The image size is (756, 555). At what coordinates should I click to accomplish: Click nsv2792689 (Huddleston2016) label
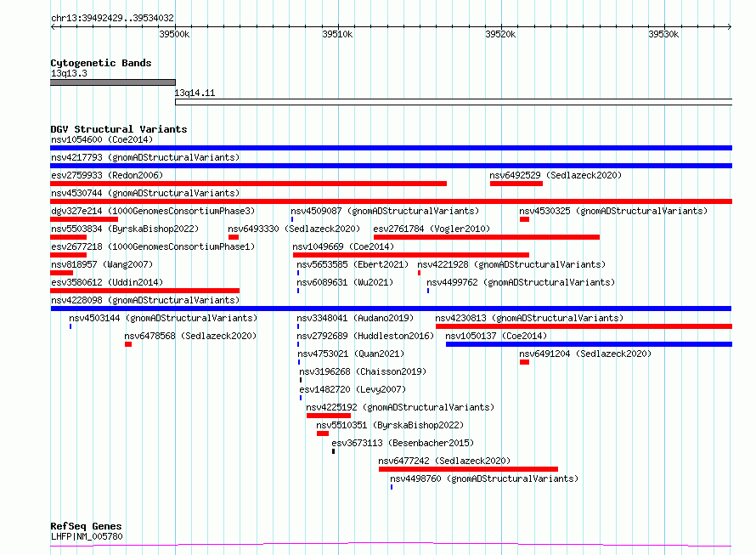(x=365, y=336)
